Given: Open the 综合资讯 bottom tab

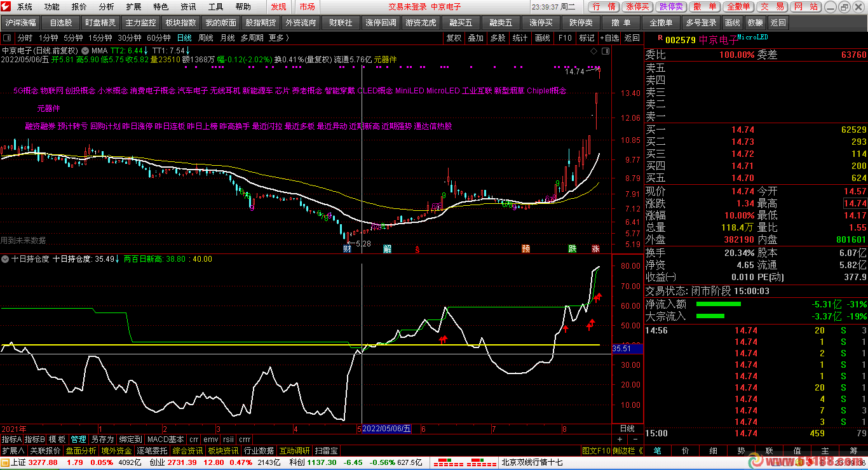Looking at the screenshot, I should click(187, 450).
